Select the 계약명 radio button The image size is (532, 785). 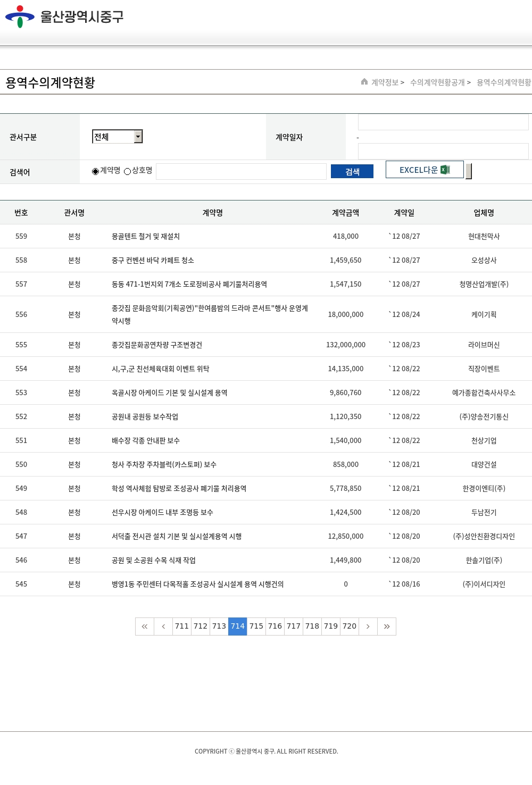click(x=96, y=171)
